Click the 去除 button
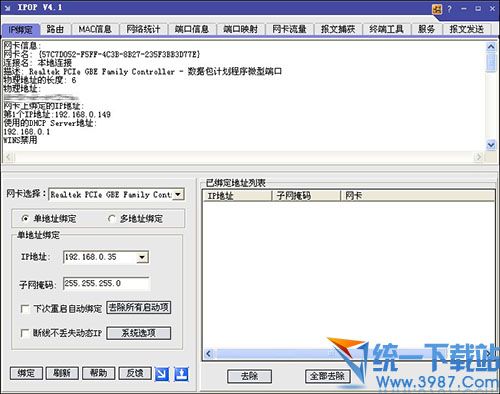Viewport: 500px width, 394px height. tap(249, 376)
